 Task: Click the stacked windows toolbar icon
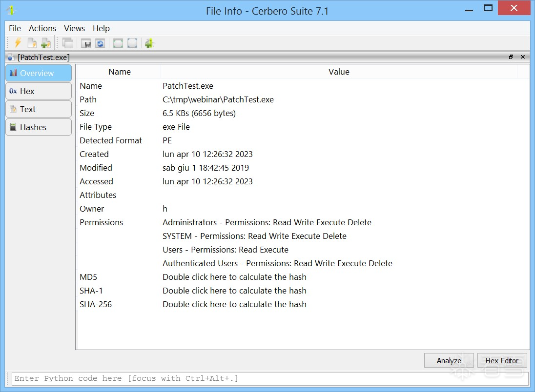pyautogui.click(x=68, y=43)
